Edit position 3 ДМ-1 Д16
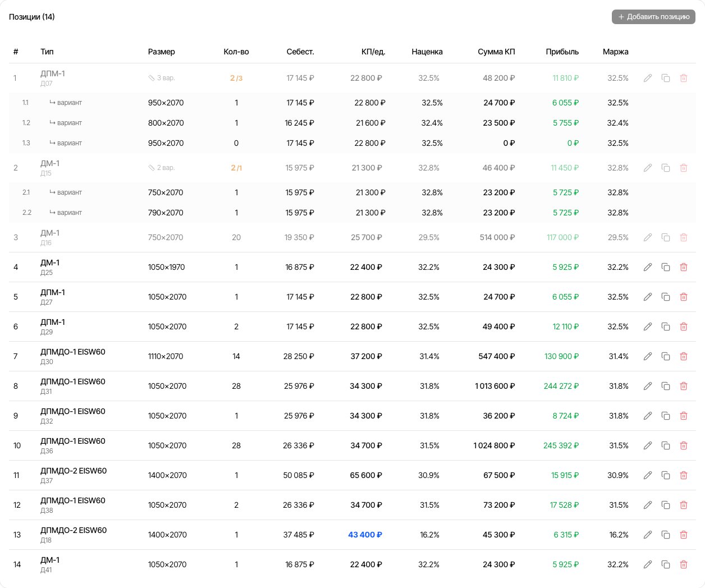 point(648,237)
